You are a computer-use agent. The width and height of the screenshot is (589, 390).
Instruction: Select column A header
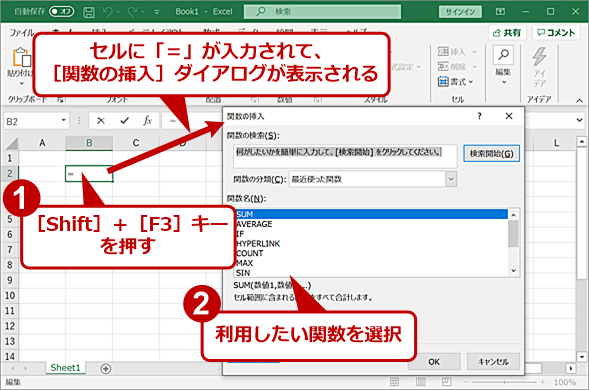coord(42,143)
